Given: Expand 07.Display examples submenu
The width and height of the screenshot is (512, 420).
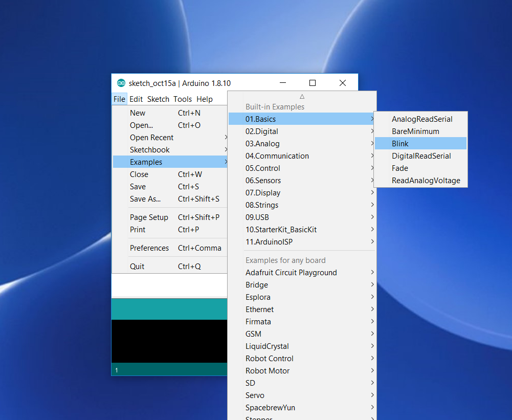Looking at the screenshot, I should point(302,193).
